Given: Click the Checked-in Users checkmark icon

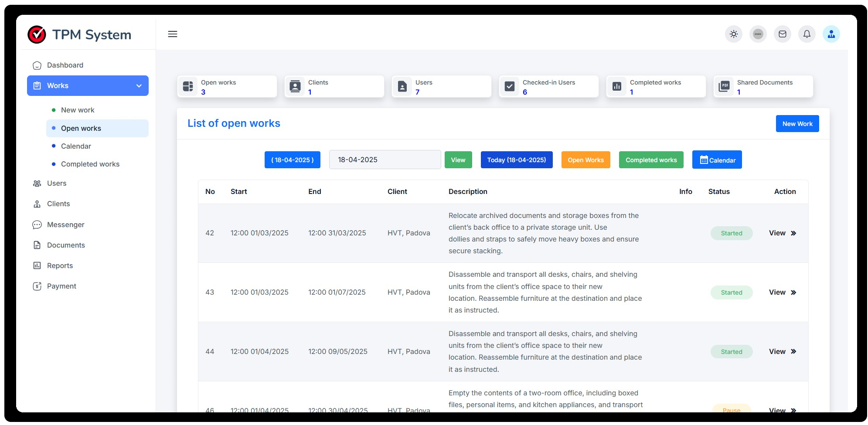Looking at the screenshot, I should [510, 86].
